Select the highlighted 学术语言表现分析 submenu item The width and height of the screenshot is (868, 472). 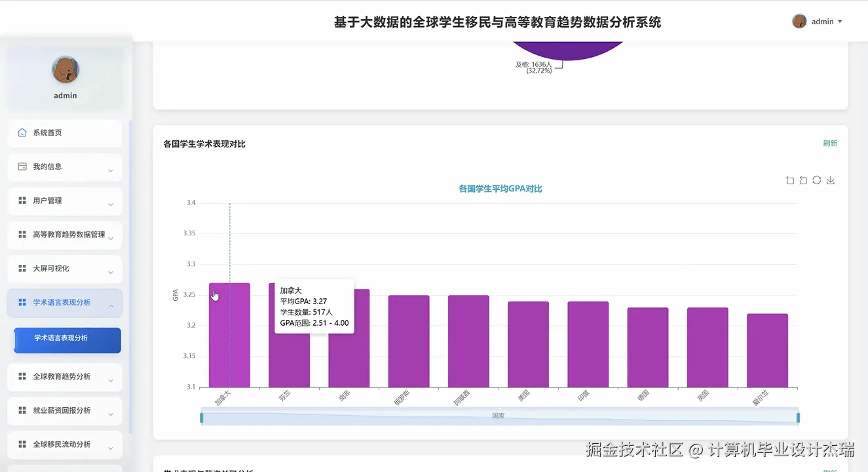(x=67, y=340)
